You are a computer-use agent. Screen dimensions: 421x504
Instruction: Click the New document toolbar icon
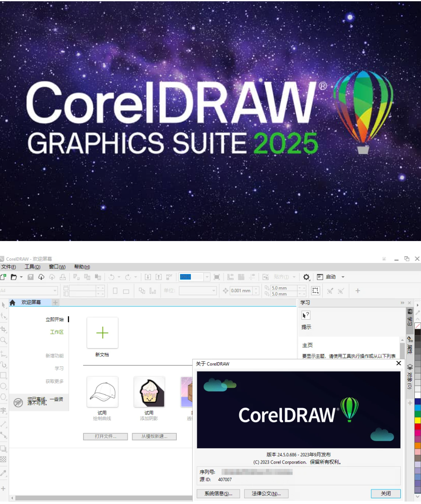pyautogui.click(x=3, y=277)
